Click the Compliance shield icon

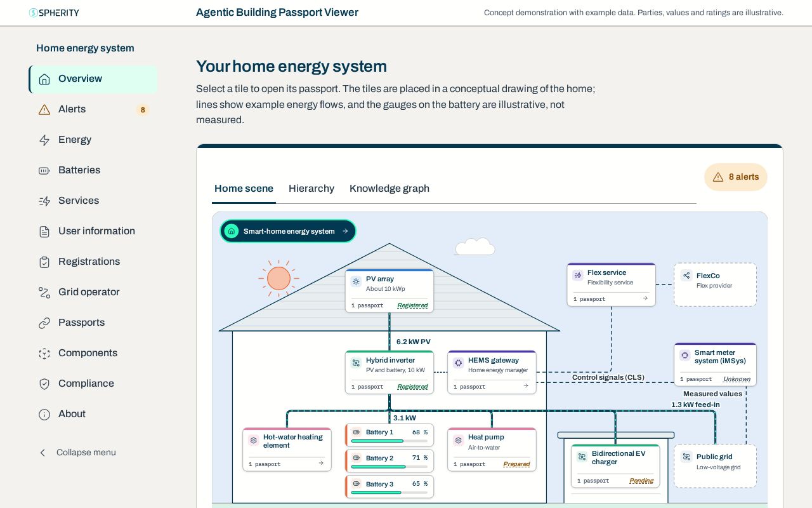[44, 384]
